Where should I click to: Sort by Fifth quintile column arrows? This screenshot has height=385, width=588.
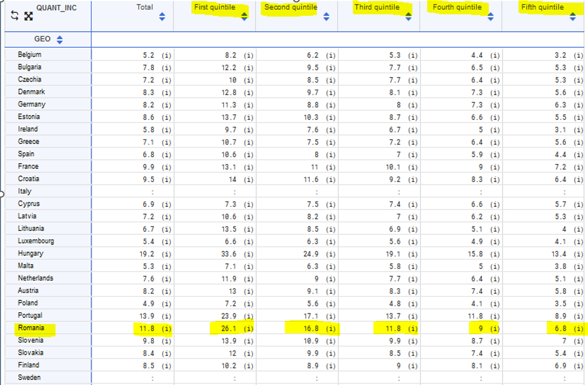[x=573, y=17]
